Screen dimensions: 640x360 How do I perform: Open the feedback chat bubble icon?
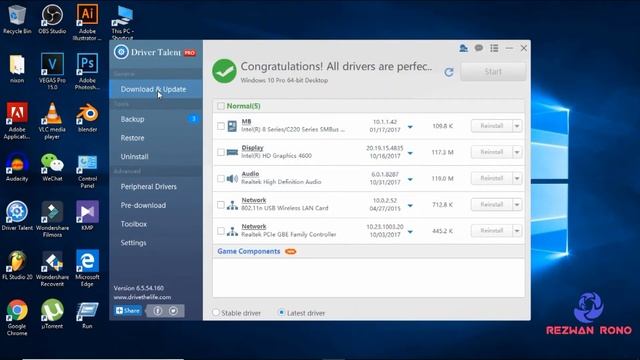479,48
